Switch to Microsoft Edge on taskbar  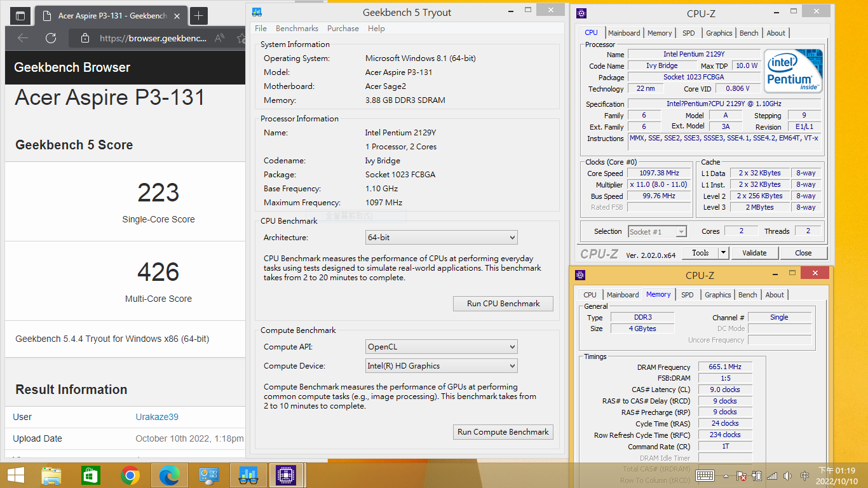(x=170, y=475)
